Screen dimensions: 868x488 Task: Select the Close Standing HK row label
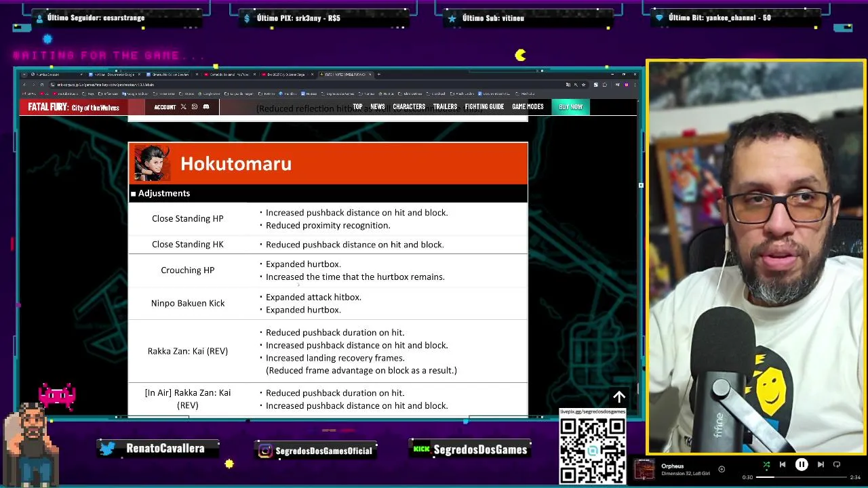click(188, 244)
